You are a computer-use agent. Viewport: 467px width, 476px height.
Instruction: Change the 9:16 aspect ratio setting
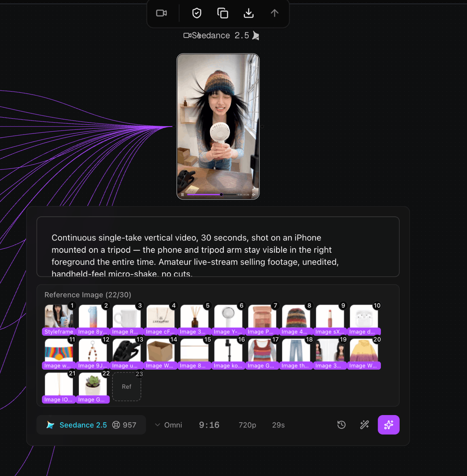(x=209, y=425)
